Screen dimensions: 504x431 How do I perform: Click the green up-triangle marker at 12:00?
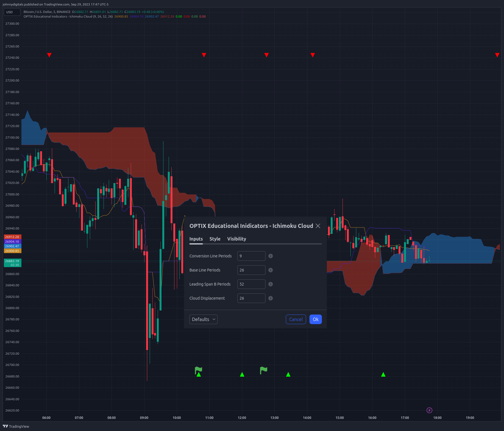[242, 374]
